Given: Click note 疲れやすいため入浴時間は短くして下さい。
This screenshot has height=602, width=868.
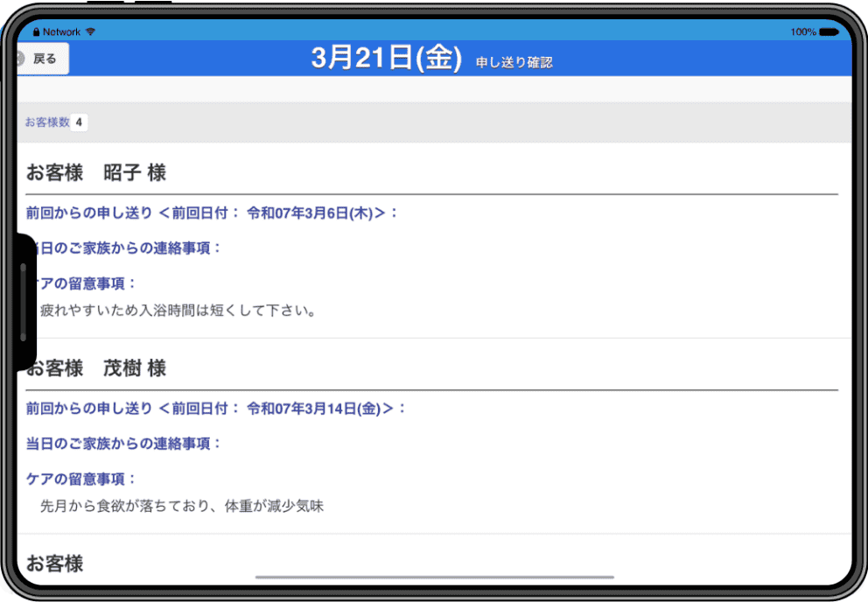Looking at the screenshot, I should [x=178, y=310].
